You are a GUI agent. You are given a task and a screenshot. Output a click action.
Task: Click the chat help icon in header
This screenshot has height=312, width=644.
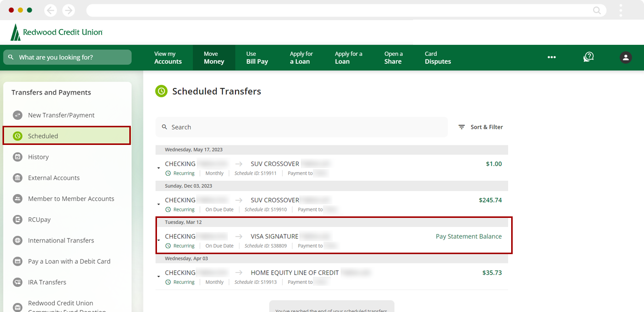[x=588, y=57]
